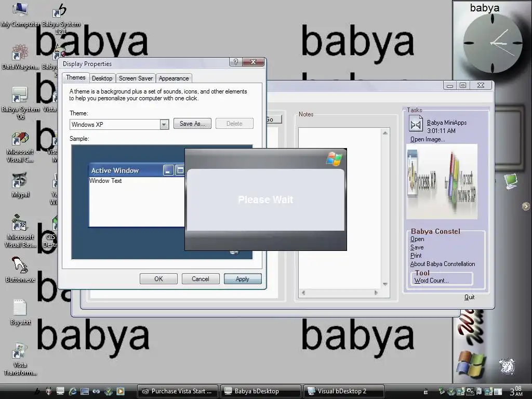Switch to Babya bDesktop taskbar button

261,391
